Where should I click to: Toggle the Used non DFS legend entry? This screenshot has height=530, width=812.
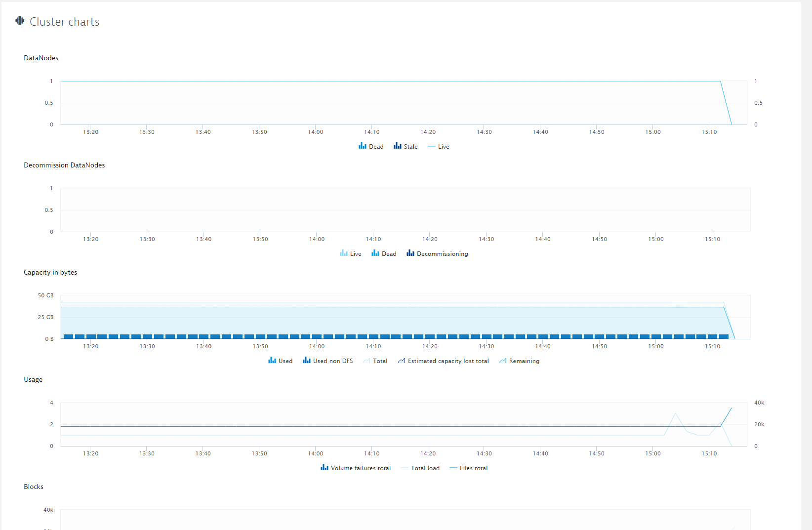[x=328, y=361]
